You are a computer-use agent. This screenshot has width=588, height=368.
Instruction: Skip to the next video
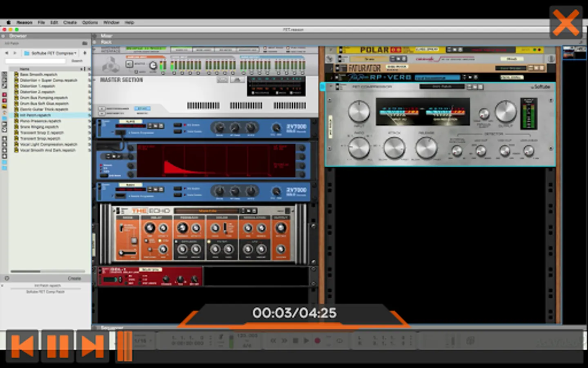coord(93,346)
